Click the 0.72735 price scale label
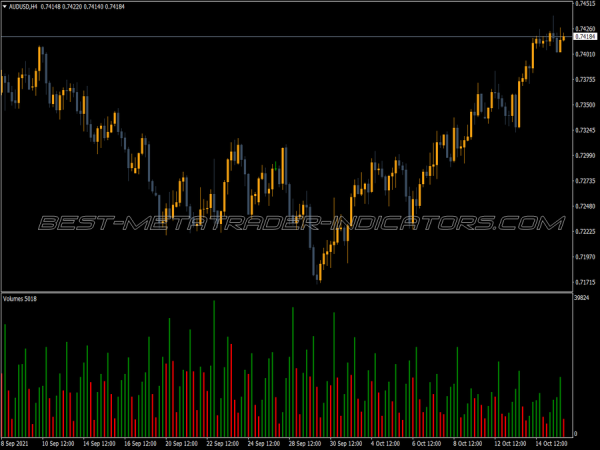This screenshot has width=600, height=450. [x=586, y=181]
